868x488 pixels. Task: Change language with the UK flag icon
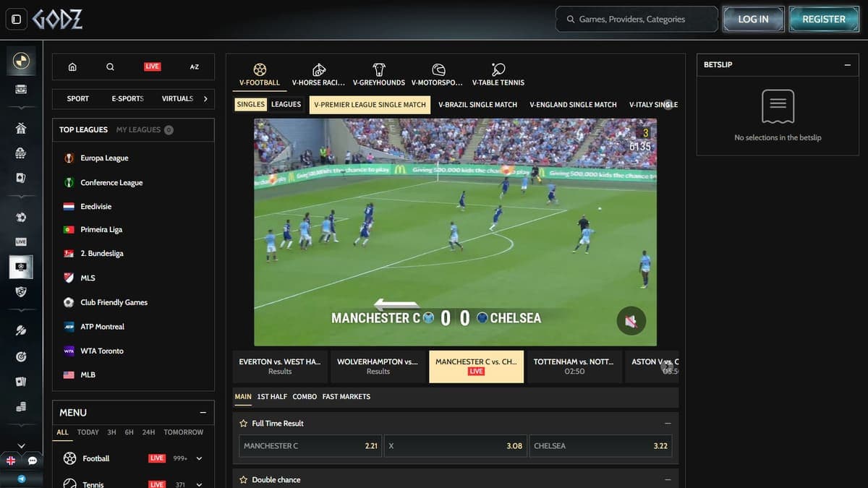[x=11, y=461]
